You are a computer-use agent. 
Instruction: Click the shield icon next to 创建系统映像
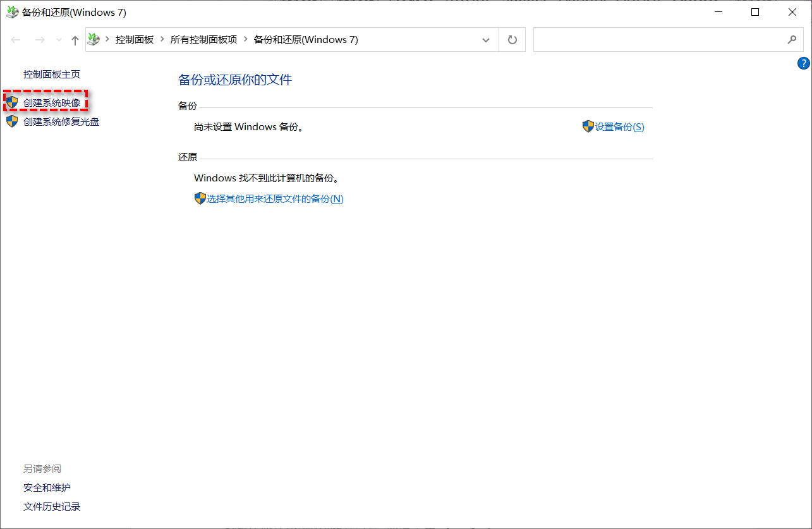pos(11,102)
